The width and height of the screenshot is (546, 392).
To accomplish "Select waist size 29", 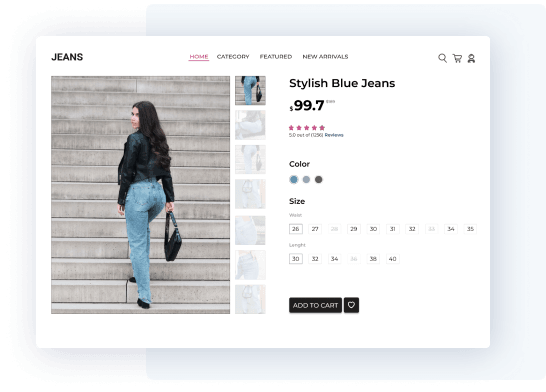I will [x=354, y=229].
